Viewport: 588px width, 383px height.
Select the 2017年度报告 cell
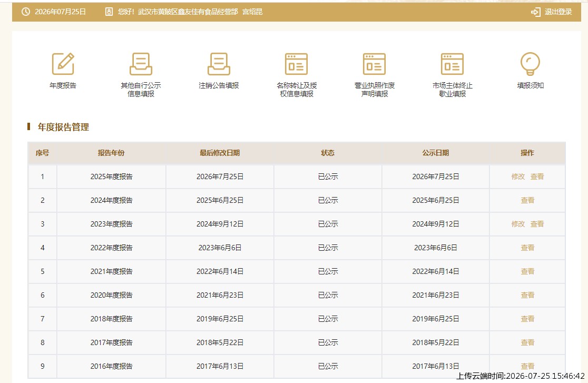pyautogui.click(x=111, y=342)
